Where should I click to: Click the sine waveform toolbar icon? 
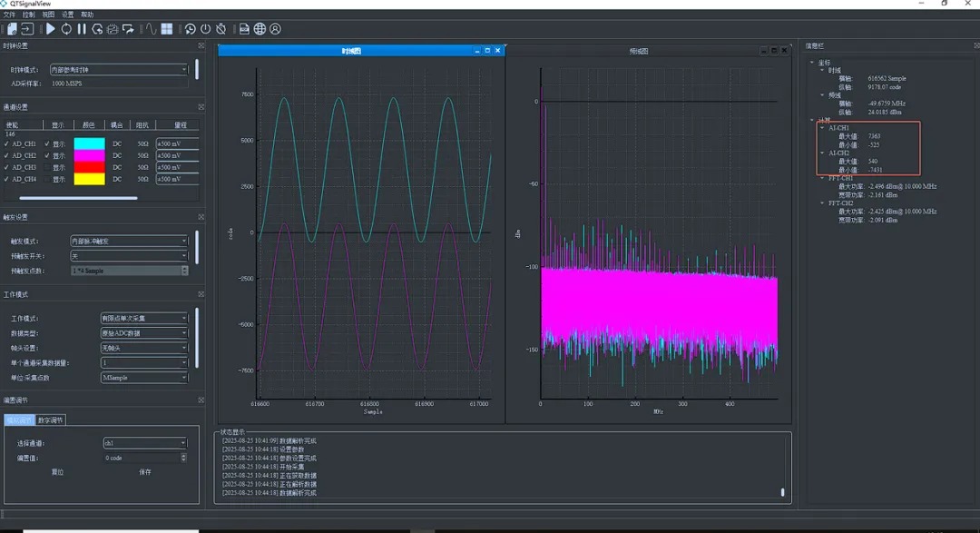click(x=151, y=29)
